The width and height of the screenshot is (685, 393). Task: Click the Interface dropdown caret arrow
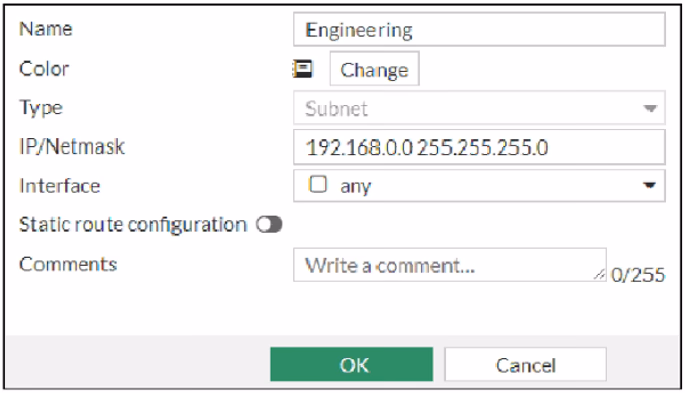point(650,186)
